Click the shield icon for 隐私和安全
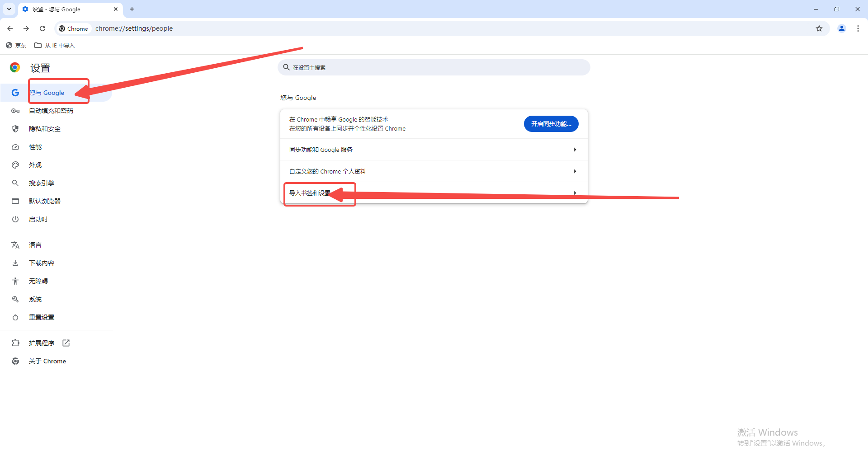The height and width of the screenshot is (470, 868). click(15, 129)
